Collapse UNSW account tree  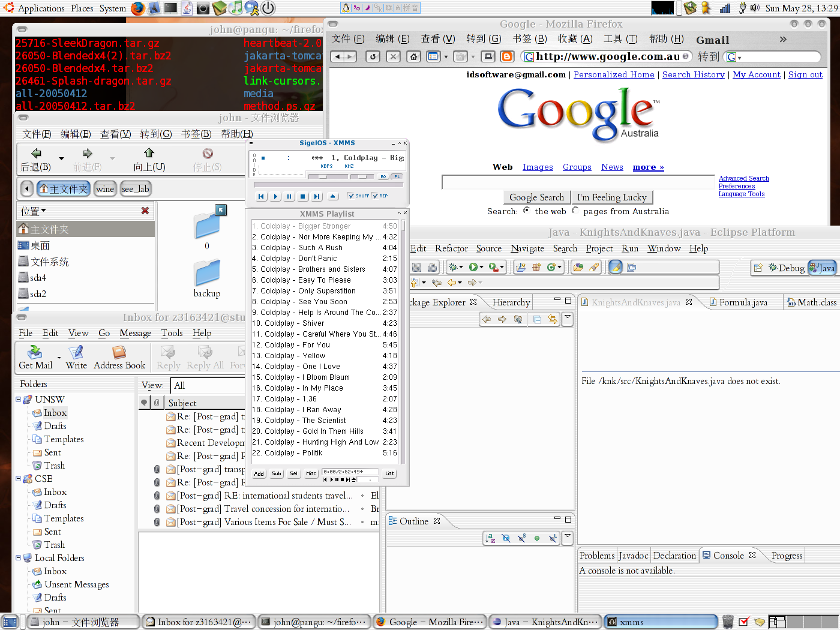click(x=18, y=399)
